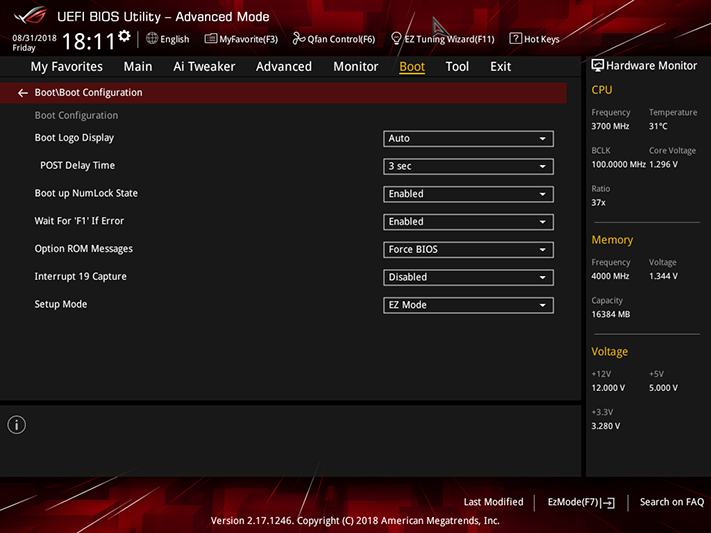Click the Interrupt 19 Capture label
This screenshot has height=533, width=711.
(x=81, y=276)
